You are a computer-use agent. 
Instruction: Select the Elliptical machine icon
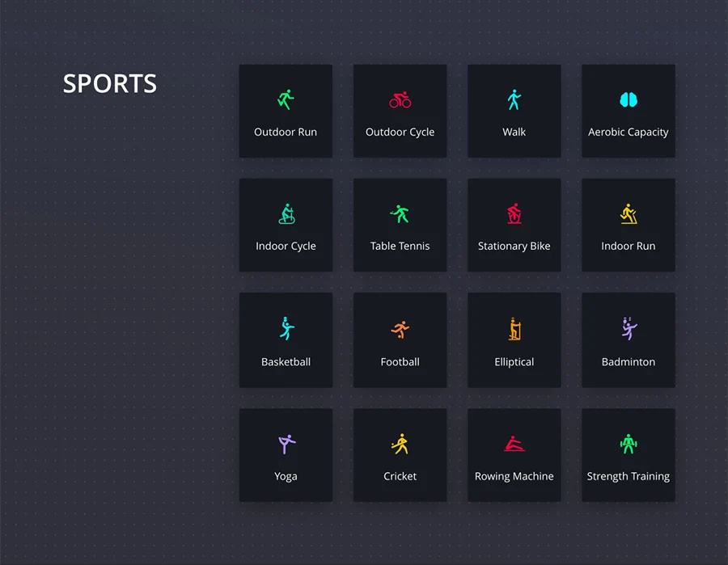pos(514,329)
